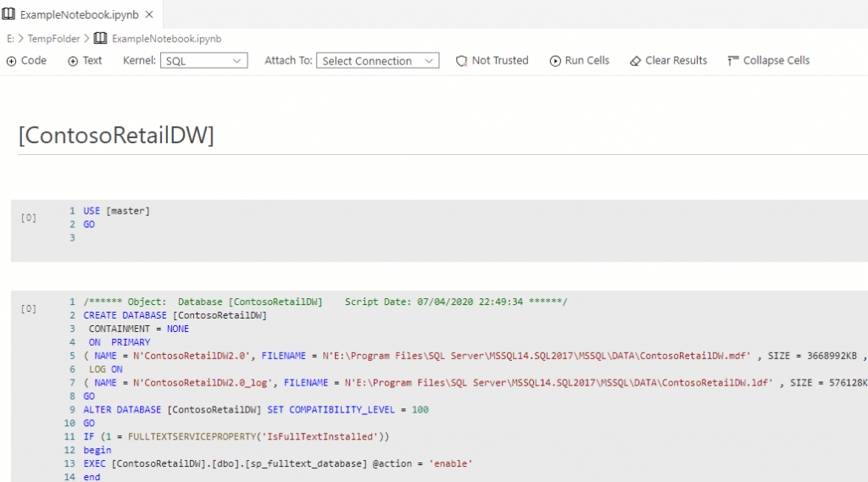868x482 pixels.
Task: Select the ExampleNotebook.ipynb tab title
Action: (79, 14)
